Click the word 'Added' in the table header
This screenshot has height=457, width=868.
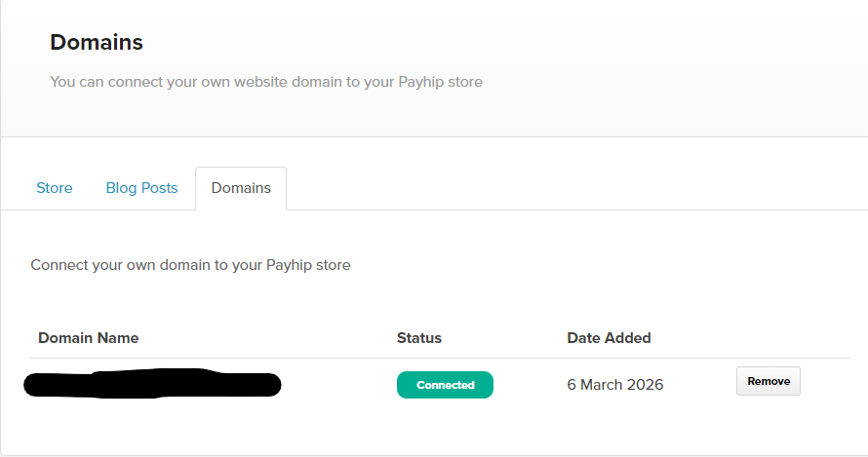coord(628,338)
